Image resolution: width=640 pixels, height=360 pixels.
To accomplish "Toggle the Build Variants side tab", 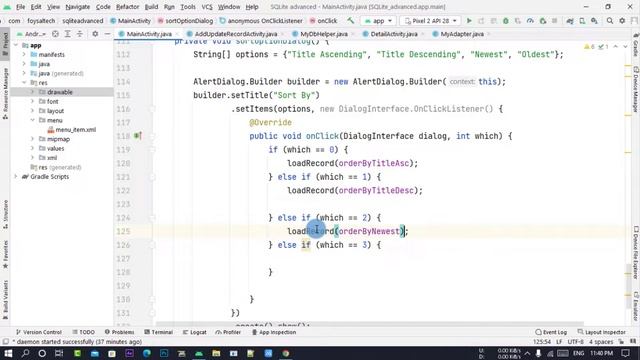I will [x=5, y=300].
